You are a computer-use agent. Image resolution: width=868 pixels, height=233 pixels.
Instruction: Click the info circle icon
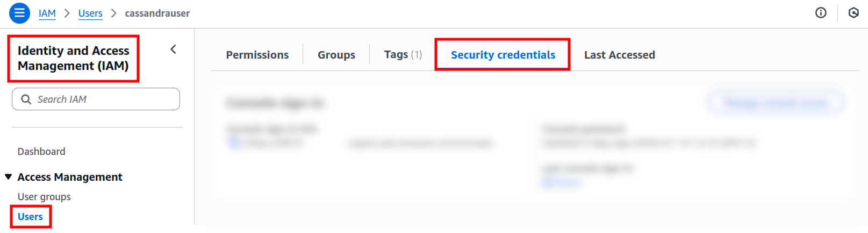pyautogui.click(x=821, y=13)
